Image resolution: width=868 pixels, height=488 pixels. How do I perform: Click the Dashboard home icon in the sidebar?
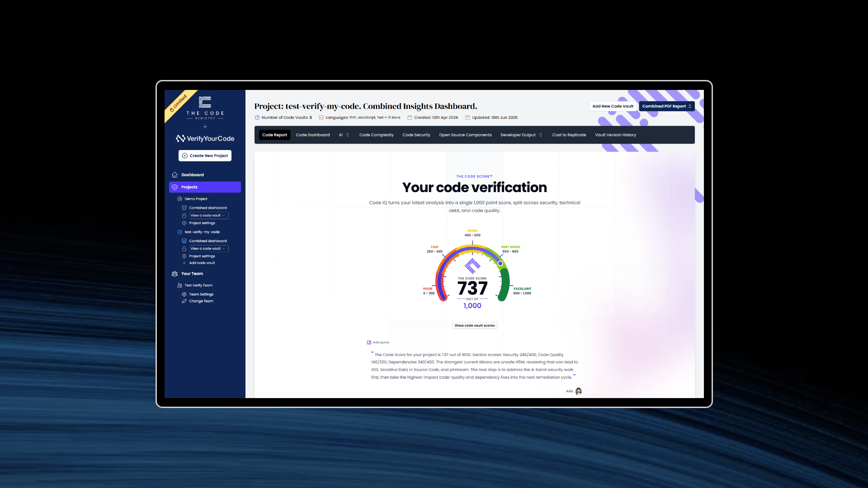pyautogui.click(x=175, y=175)
